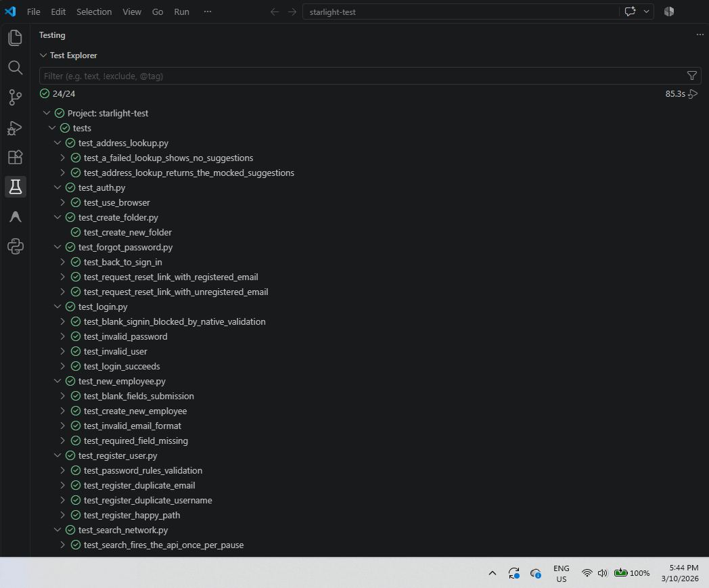This screenshot has height=588, width=709.
Task: Select test_search_fires_the_api_once_per_pause
Action: point(369,545)
